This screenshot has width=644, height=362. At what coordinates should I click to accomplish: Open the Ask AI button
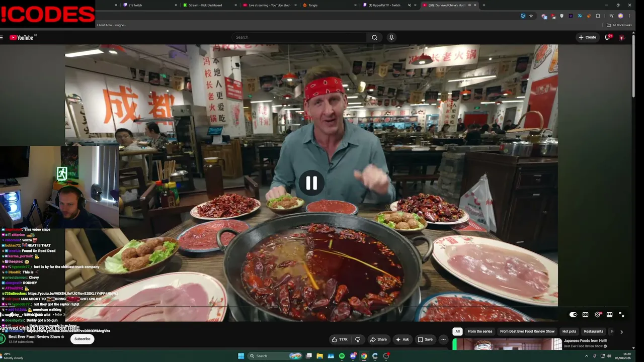point(403,339)
